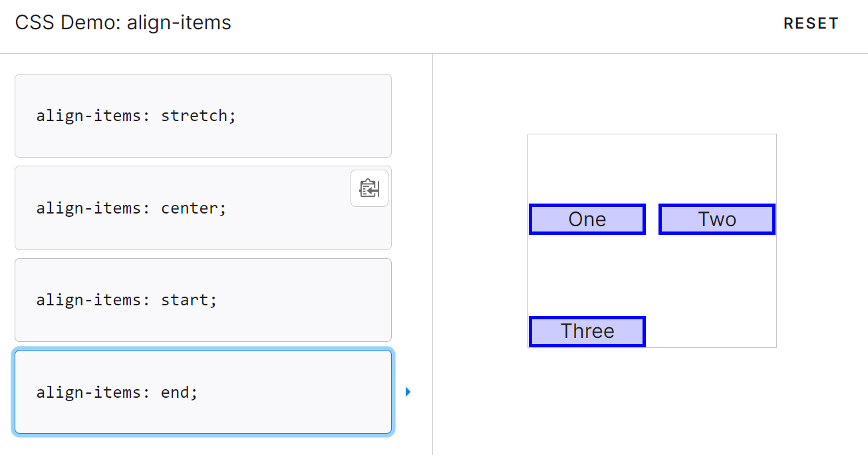The width and height of the screenshot is (868, 455).
Task: Select the align-items: start choice
Action: [x=203, y=300]
